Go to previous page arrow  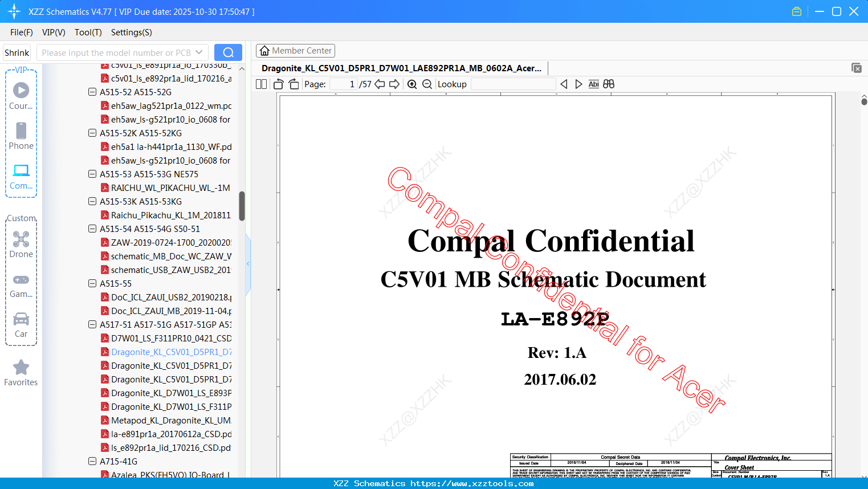380,84
